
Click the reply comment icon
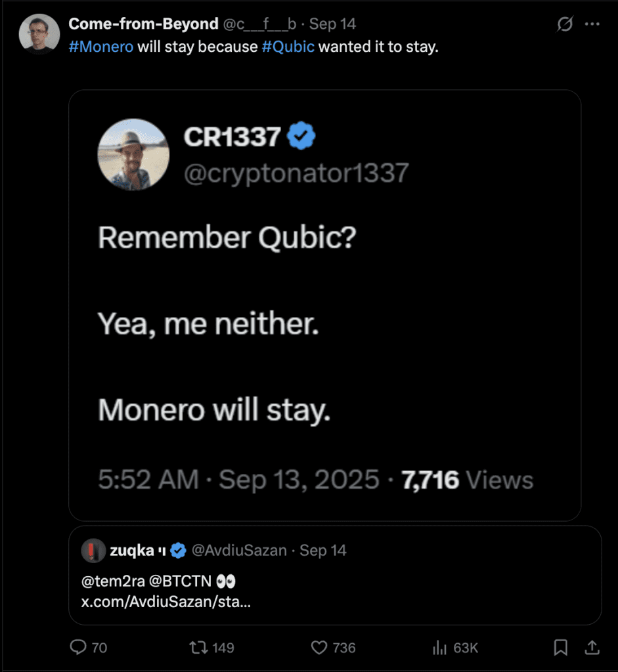click(x=79, y=648)
